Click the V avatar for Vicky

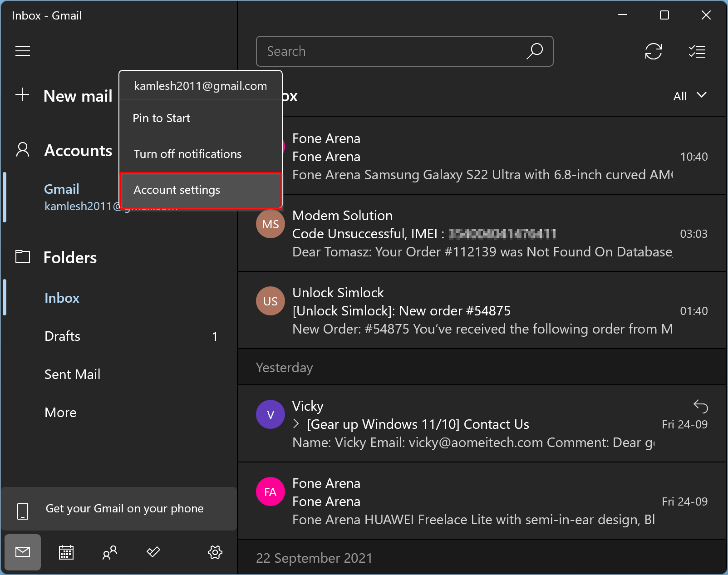[x=271, y=415]
